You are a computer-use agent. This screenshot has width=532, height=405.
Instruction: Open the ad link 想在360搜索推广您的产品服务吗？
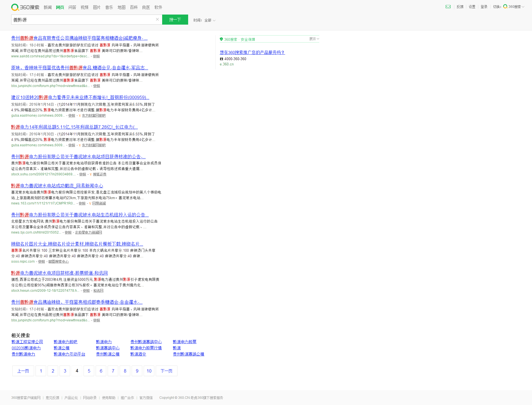(252, 52)
